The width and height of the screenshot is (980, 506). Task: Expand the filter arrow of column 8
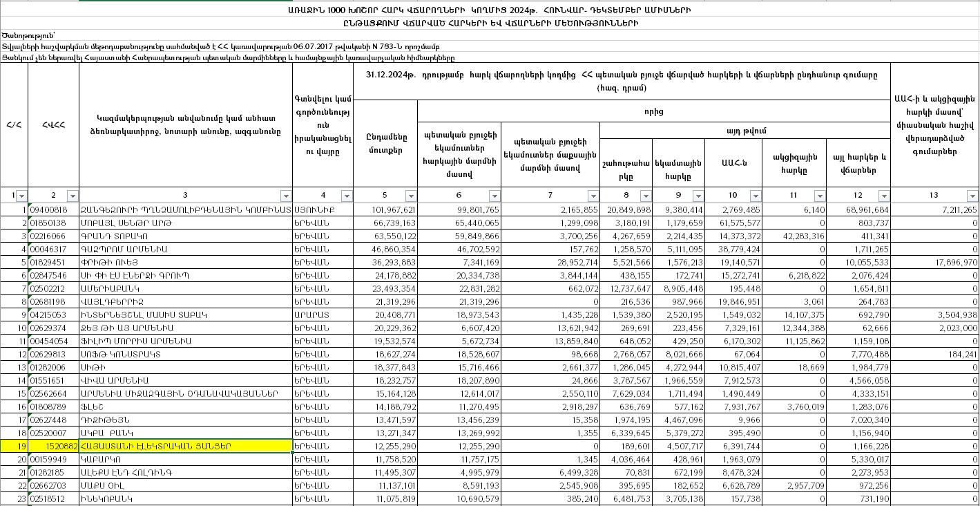coord(646,196)
